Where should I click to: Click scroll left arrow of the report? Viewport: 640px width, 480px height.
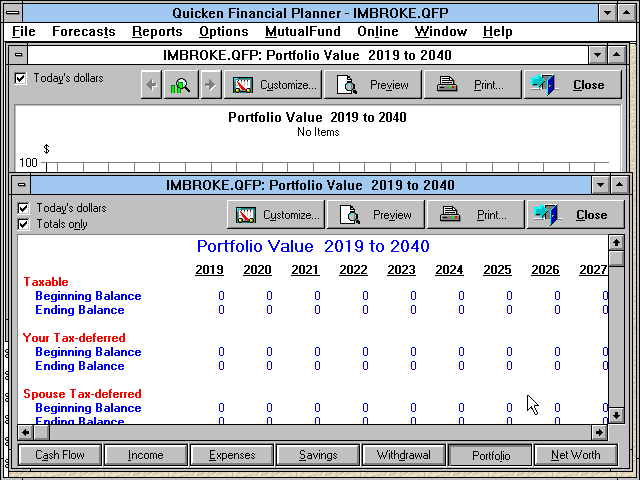tap(25, 432)
